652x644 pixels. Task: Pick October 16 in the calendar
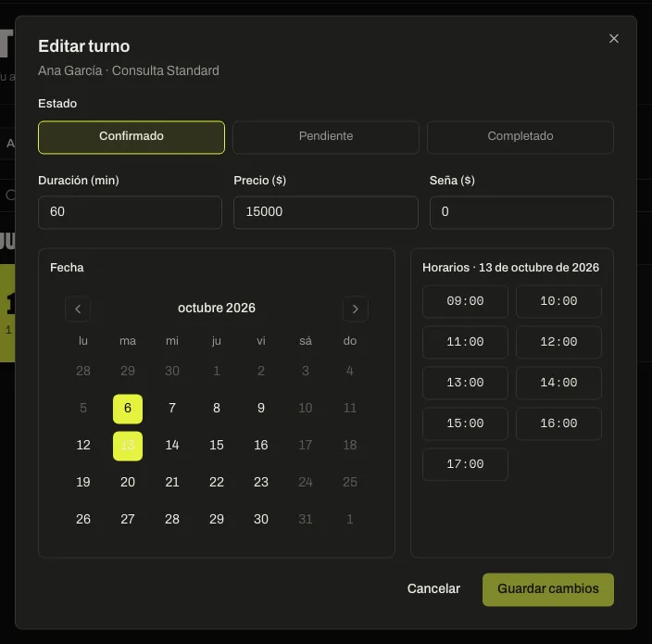click(x=261, y=446)
